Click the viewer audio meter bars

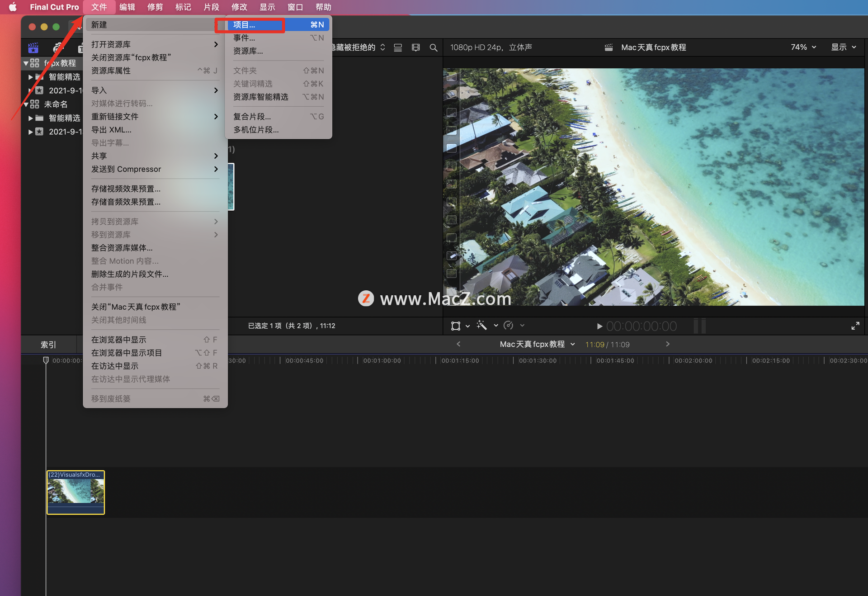click(x=699, y=326)
